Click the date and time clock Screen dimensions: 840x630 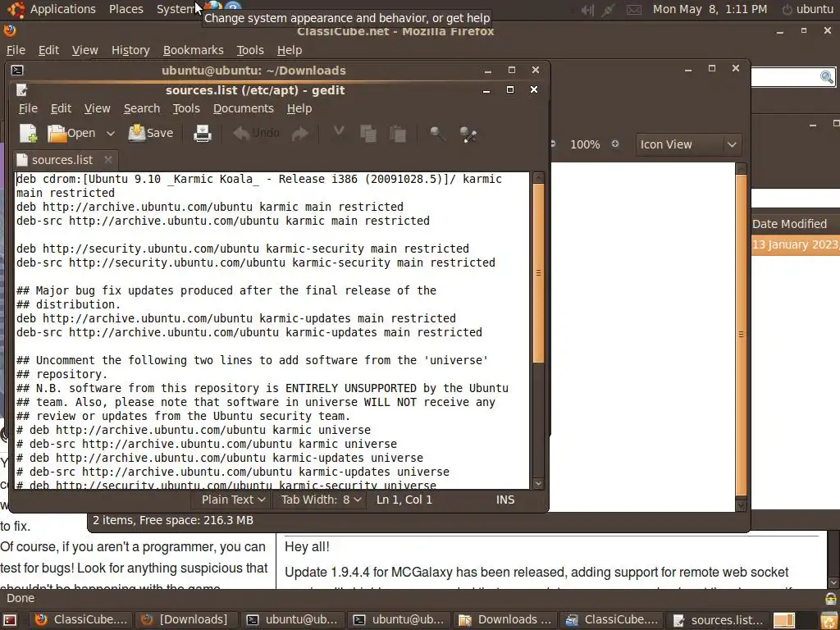(710, 9)
